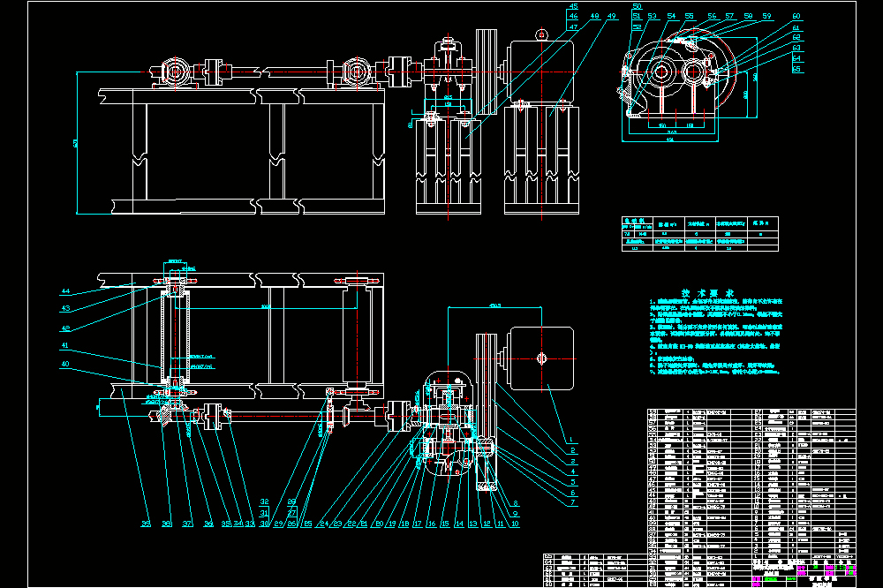The image size is (883, 588).
Task: Select bottom-row callout number 33
Action: (250, 524)
